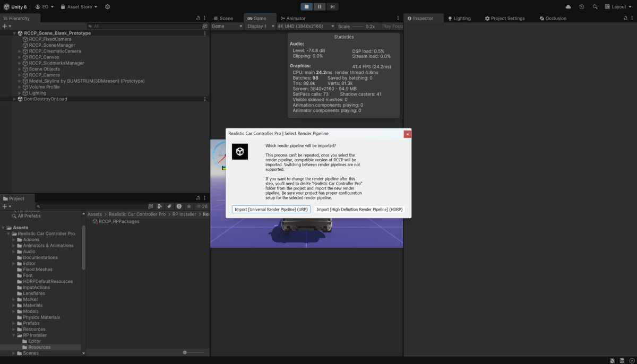Click the debugger bug icon in status bar

[x=613, y=361]
